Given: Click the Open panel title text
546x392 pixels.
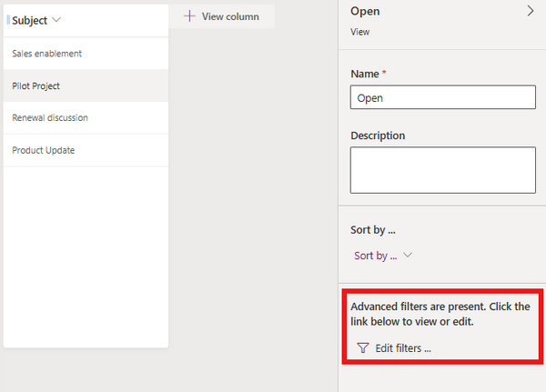Looking at the screenshot, I should coord(365,11).
